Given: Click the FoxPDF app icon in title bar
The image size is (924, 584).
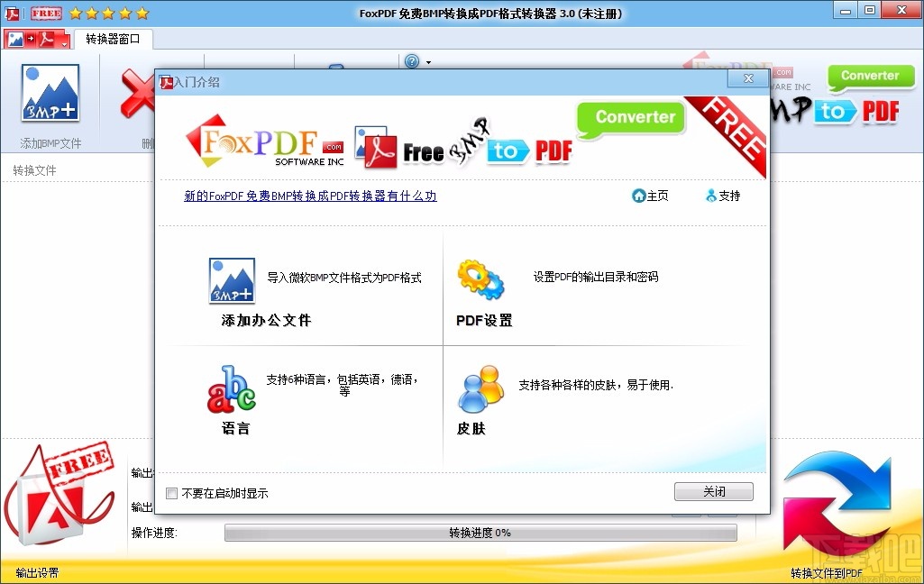Looking at the screenshot, I should pyautogui.click(x=12, y=13).
